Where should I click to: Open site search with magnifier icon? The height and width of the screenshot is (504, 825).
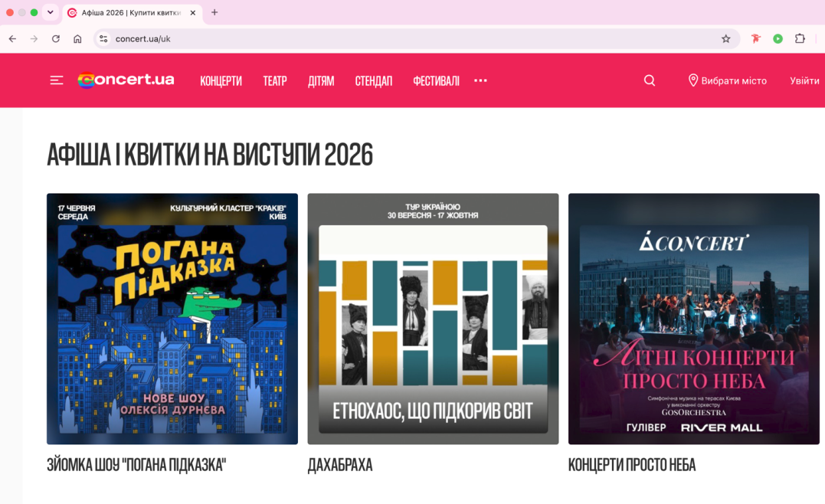pyautogui.click(x=650, y=80)
